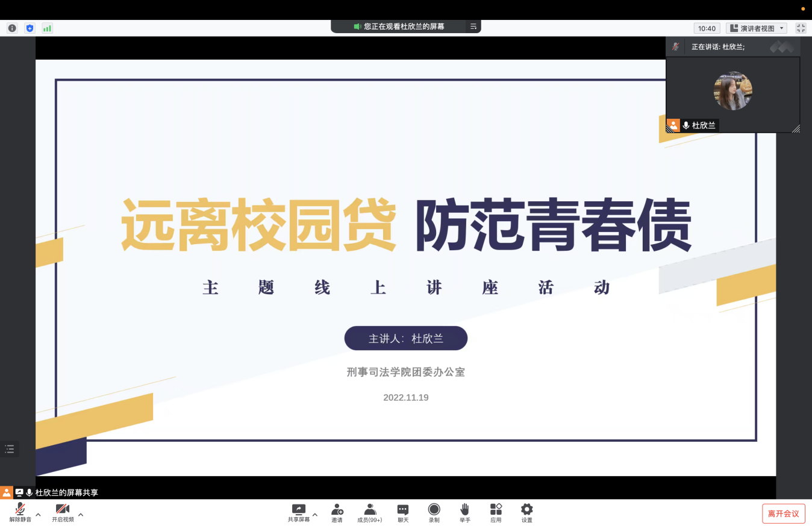The height and width of the screenshot is (528, 812).
Task: Click the blue security shield icon
Action: click(x=30, y=28)
